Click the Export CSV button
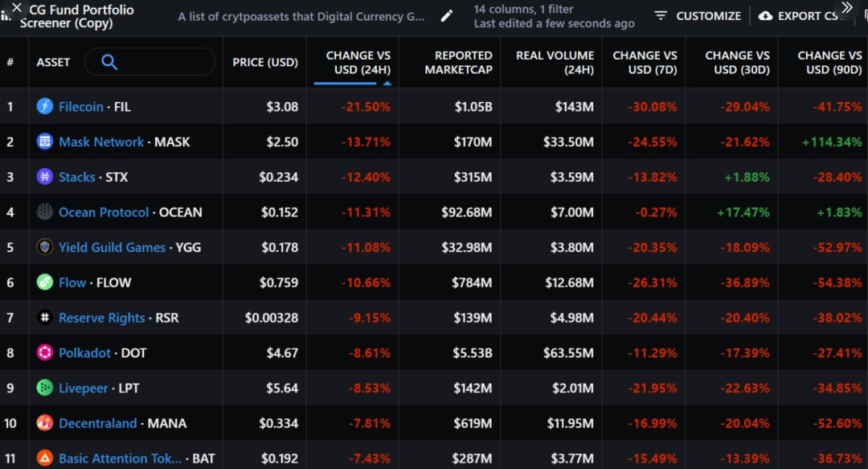 (x=799, y=16)
